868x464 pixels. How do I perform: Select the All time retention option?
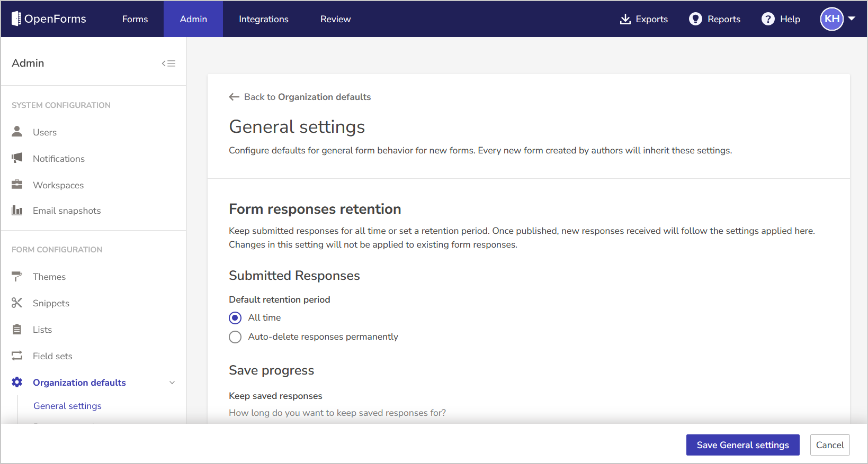(x=235, y=318)
